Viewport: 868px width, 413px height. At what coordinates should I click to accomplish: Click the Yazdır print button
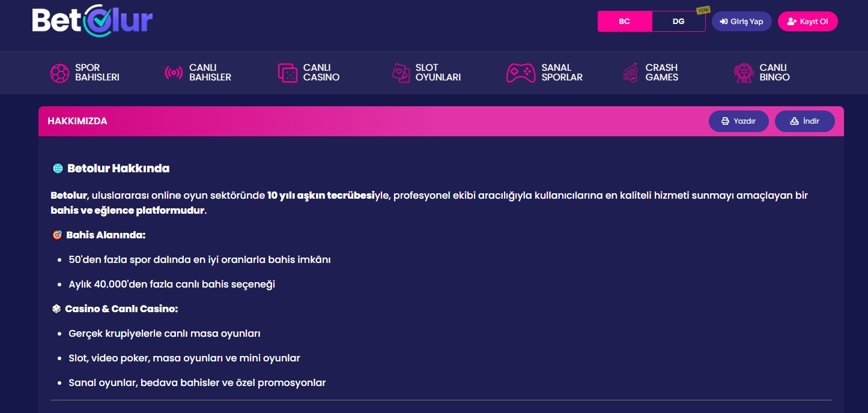739,121
